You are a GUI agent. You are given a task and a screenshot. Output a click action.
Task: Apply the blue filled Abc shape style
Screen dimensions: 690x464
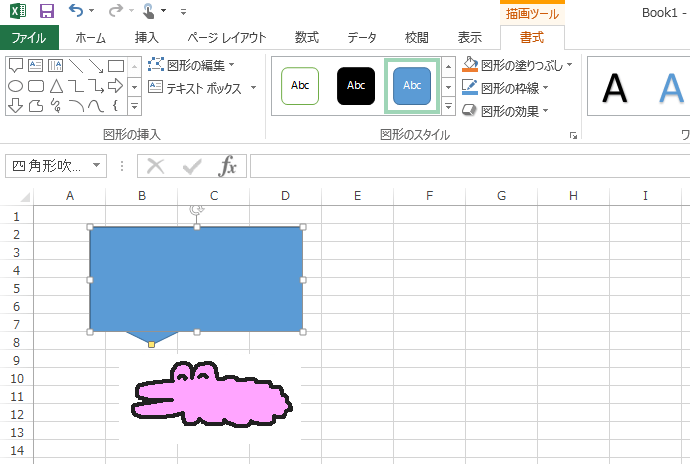(412, 86)
